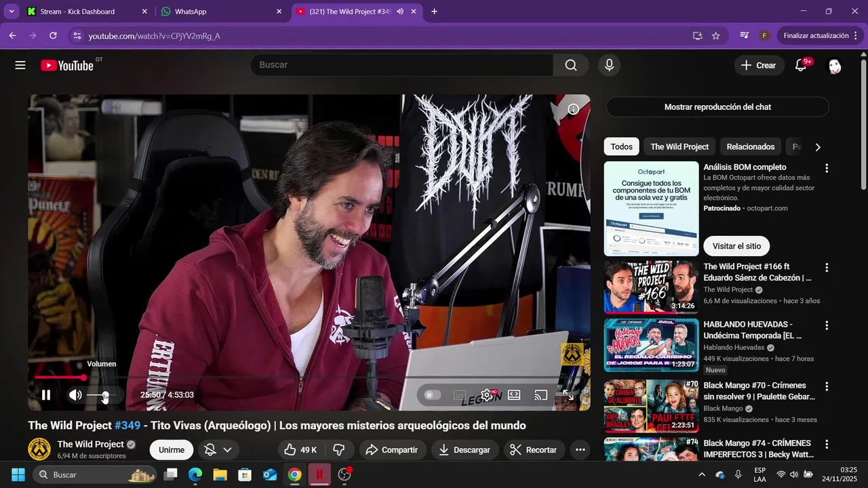Open subscription notification bell dropdown
868x488 pixels.
(218, 450)
